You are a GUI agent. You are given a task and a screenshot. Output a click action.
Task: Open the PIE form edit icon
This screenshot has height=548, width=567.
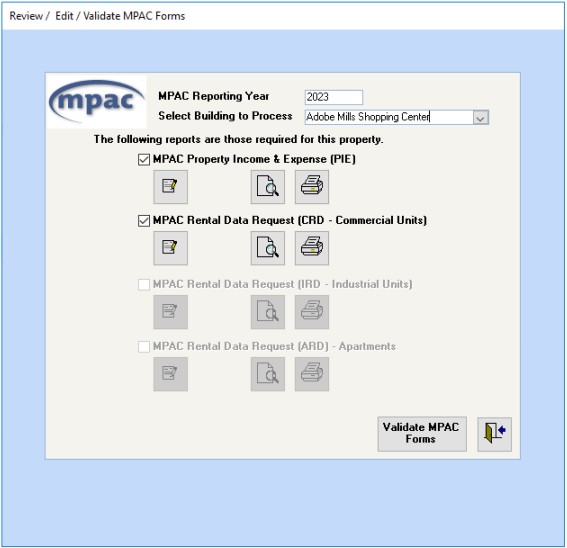[170, 187]
